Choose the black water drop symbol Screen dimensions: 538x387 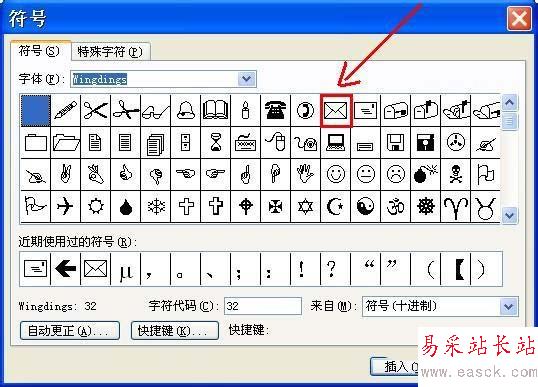(x=126, y=207)
